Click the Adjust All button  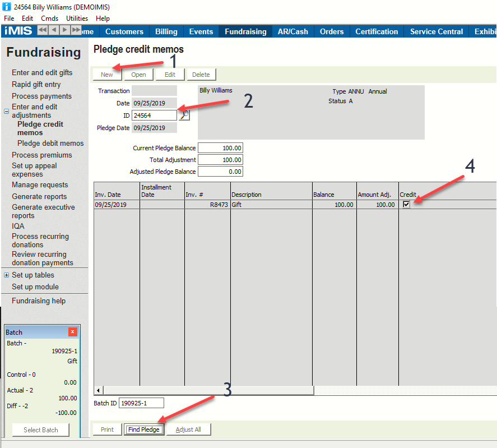click(x=188, y=429)
